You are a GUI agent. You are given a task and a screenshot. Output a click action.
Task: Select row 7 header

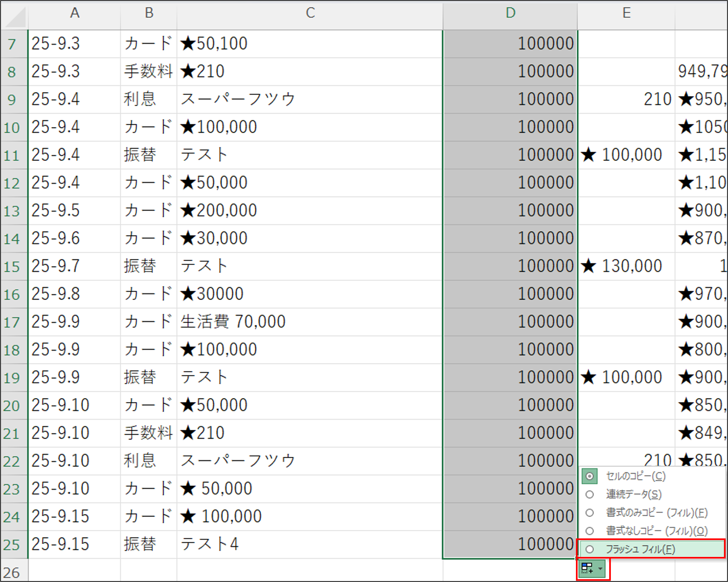pos(12,44)
